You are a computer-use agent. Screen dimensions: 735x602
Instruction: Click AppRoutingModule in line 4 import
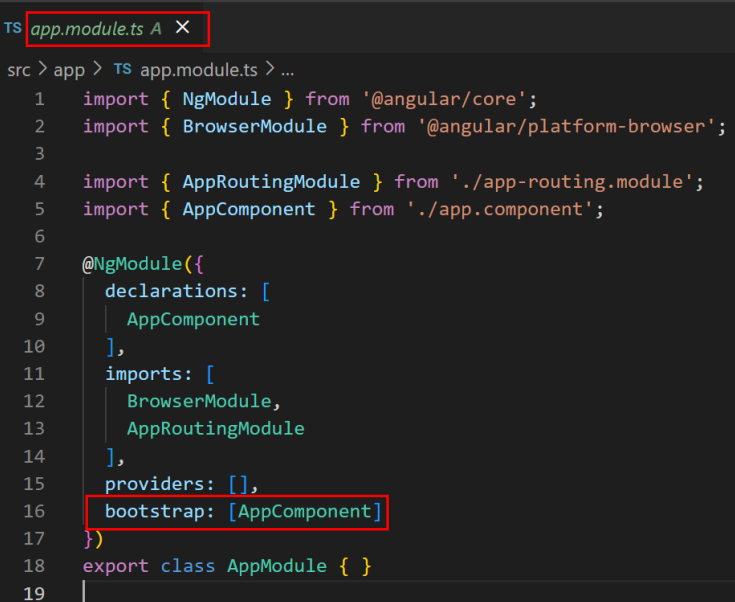pyautogui.click(x=271, y=182)
